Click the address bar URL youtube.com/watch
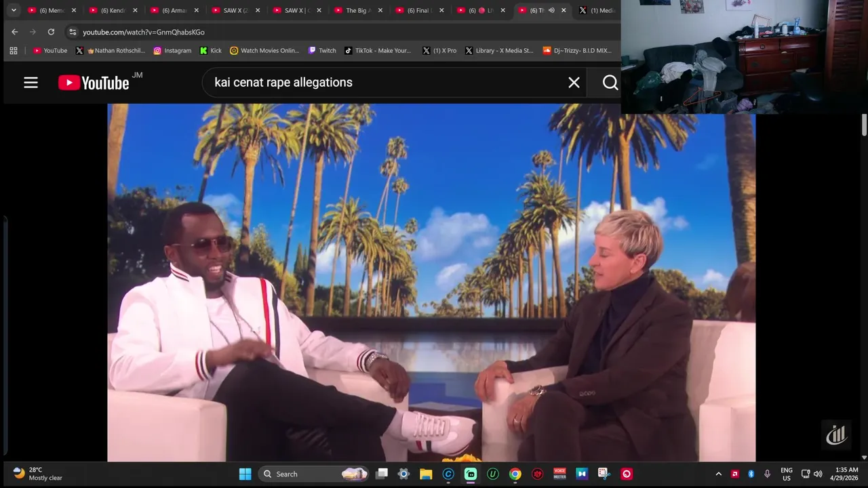The width and height of the screenshot is (868, 488). coord(143,32)
